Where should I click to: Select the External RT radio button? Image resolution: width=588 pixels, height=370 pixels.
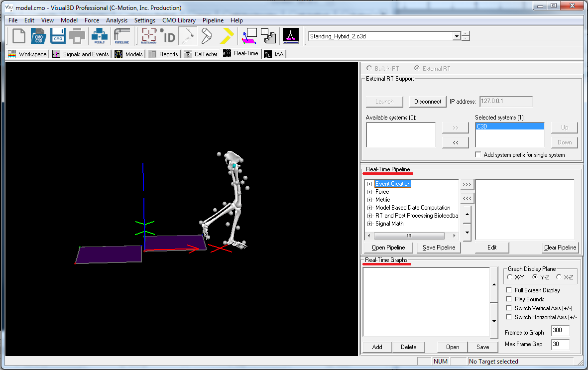[417, 68]
